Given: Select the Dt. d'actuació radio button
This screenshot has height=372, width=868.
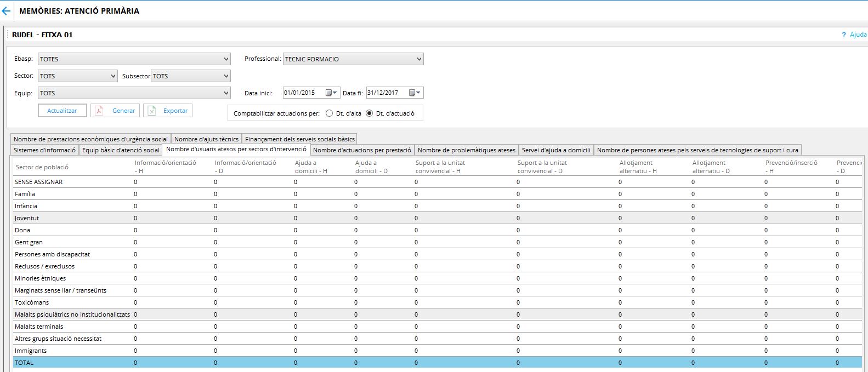Looking at the screenshot, I should (369, 113).
